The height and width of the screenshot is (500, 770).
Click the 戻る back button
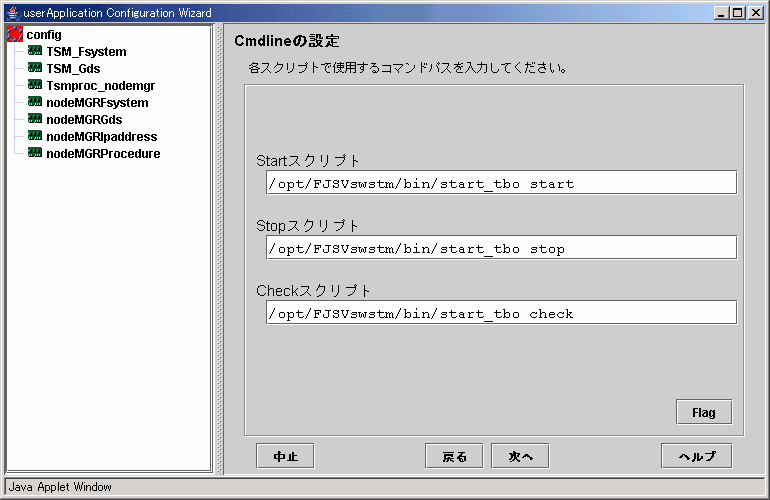(454, 456)
